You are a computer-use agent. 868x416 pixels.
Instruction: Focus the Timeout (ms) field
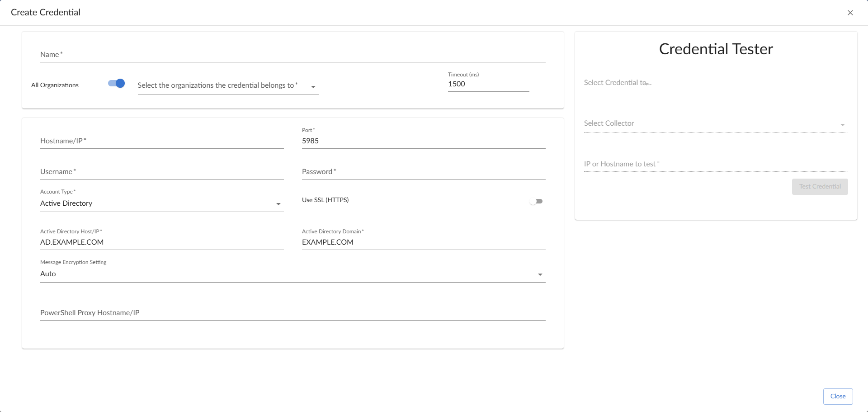click(488, 84)
